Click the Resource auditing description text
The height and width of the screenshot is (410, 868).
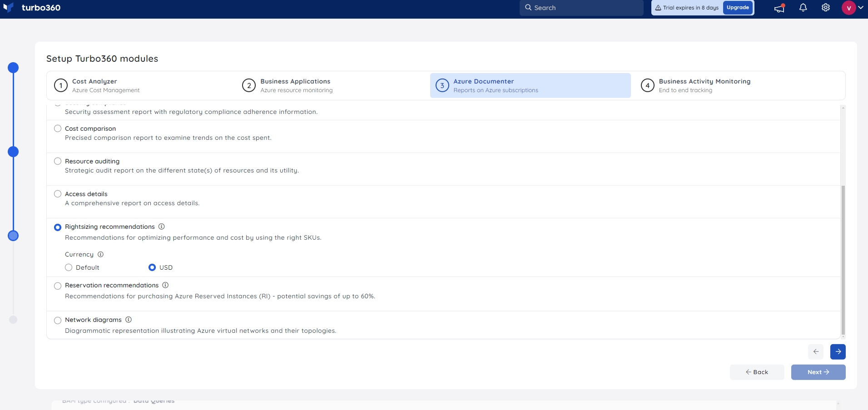(182, 170)
